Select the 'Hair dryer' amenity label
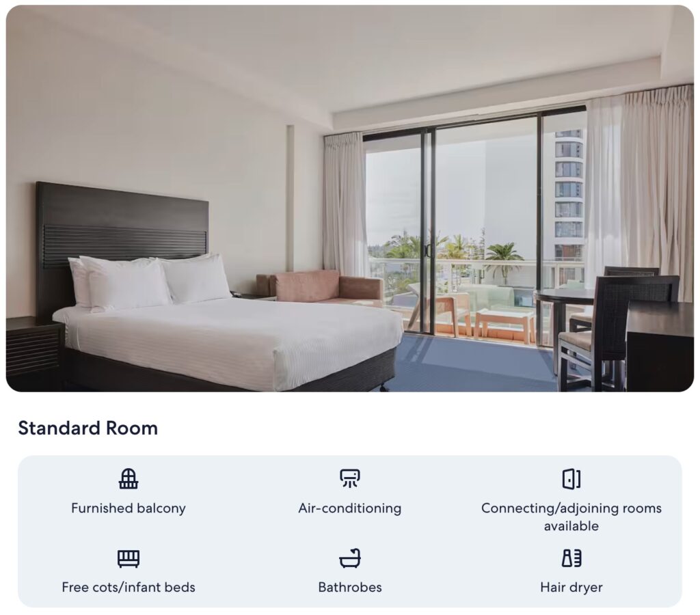700x615 pixels. [x=571, y=588]
